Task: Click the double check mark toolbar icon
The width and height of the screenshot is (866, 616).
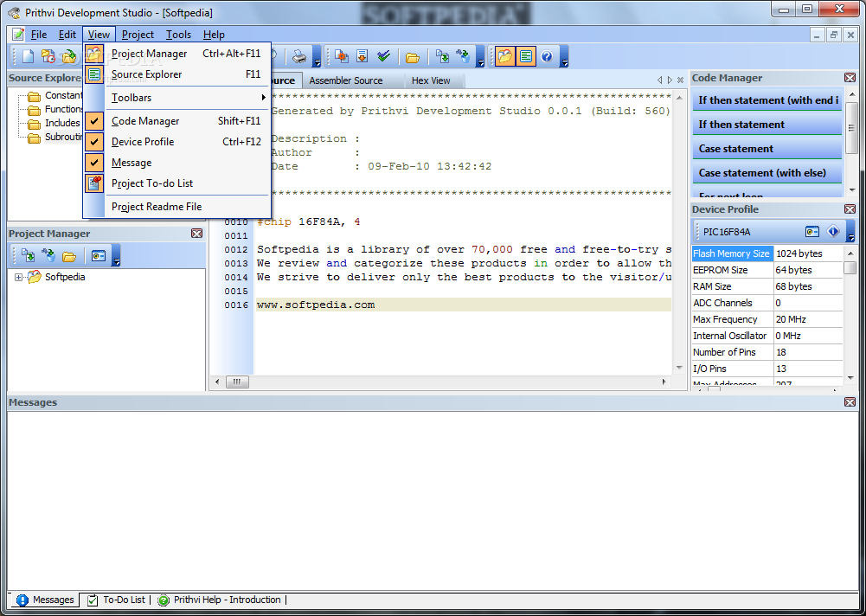Action: [383, 56]
